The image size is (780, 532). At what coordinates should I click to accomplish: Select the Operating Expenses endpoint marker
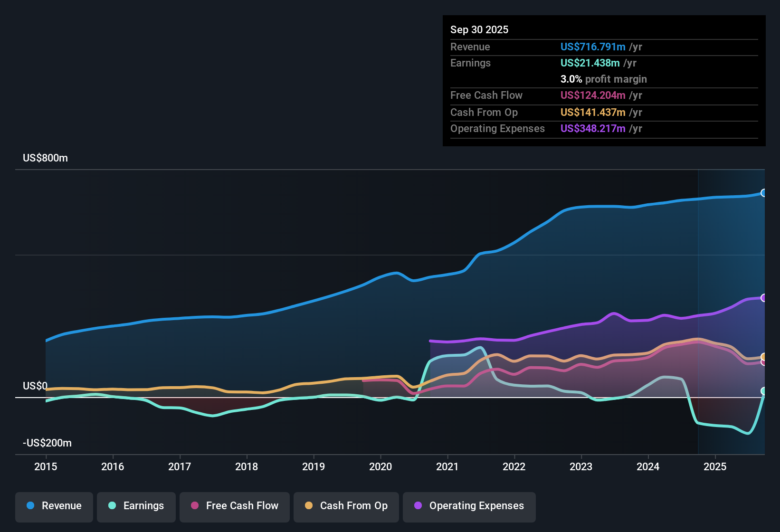click(763, 297)
